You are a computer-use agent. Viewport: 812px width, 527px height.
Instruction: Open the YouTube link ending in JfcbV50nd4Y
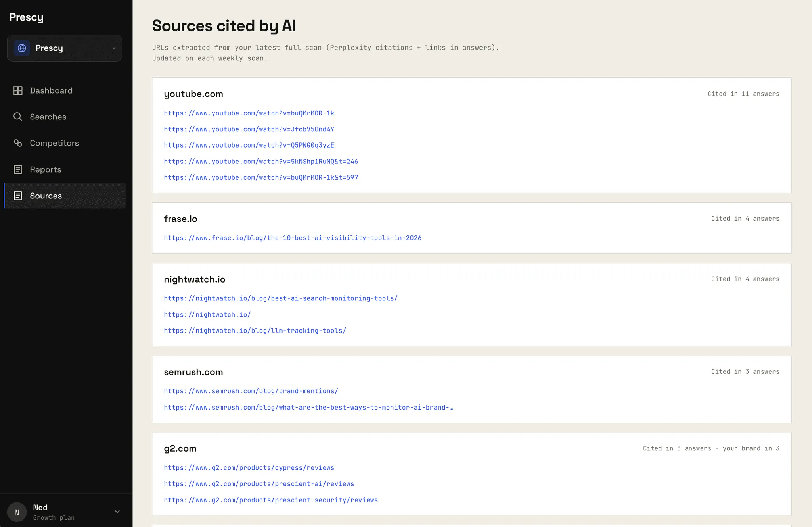249,129
